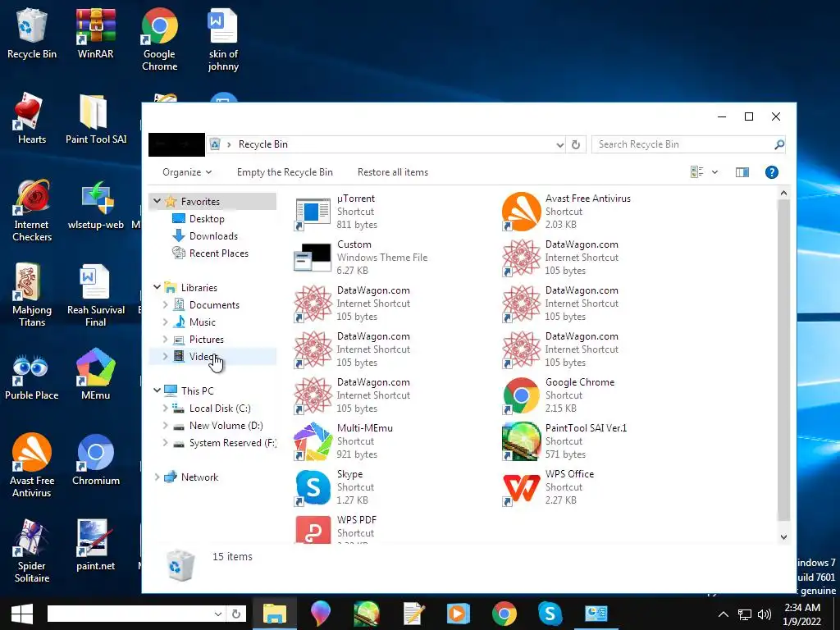This screenshot has height=630, width=840.
Task: Click the Reah Survival Final document icon
Action: tap(95, 295)
